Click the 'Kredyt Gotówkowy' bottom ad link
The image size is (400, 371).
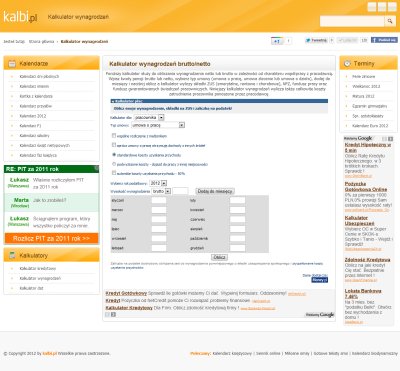pyautogui.click(x=126, y=293)
